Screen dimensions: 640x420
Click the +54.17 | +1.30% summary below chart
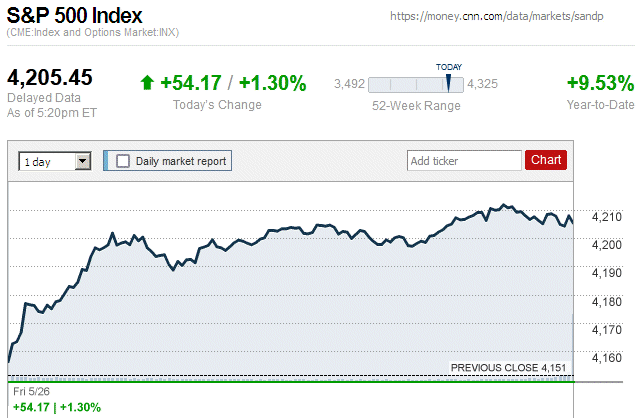click(57, 407)
